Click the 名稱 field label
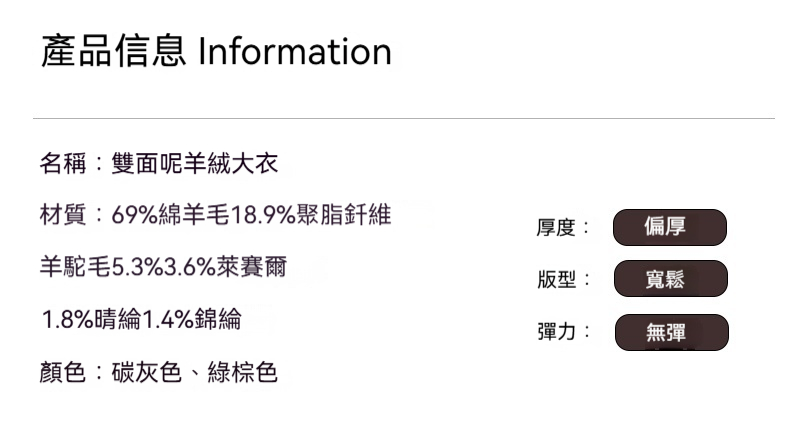The image size is (790, 421). pyautogui.click(x=64, y=163)
